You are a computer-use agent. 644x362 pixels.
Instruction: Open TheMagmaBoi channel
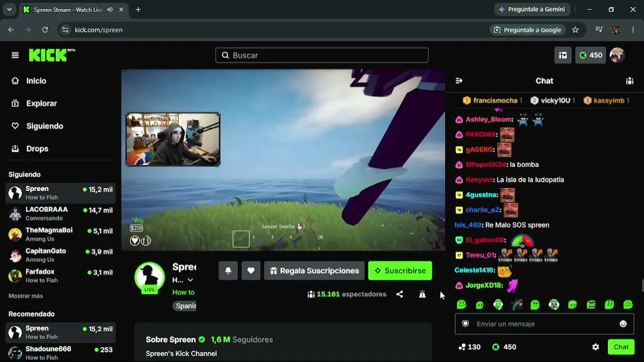coord(60,234)
